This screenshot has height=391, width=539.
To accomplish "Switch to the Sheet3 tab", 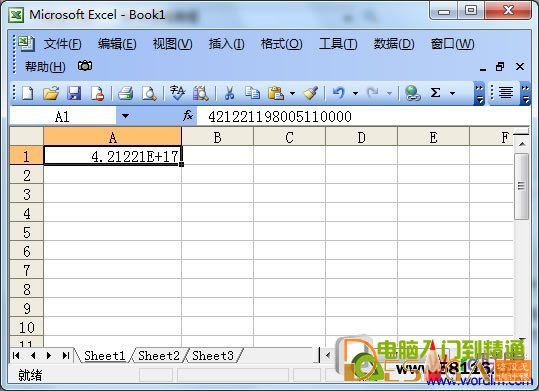I will tap(213, 355).
